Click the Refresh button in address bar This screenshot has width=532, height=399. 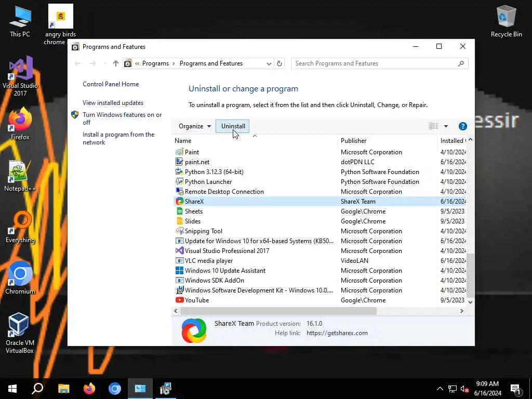coord(279,63)
